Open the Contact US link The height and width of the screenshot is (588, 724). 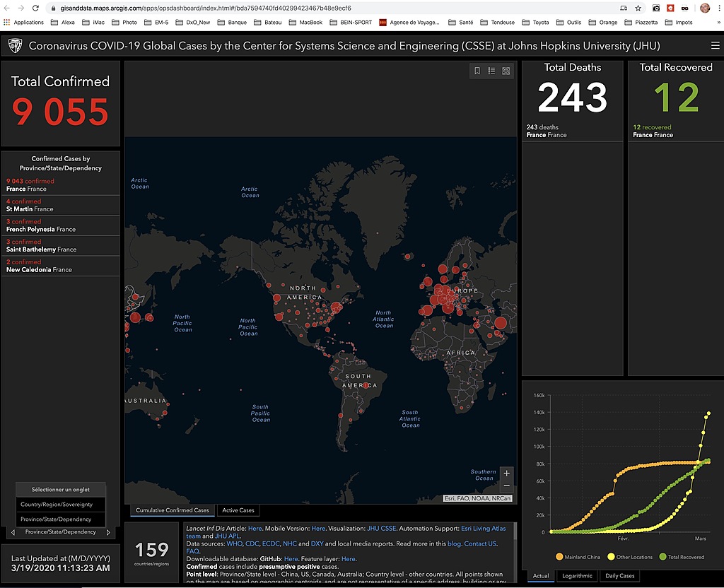click(x=480, y=543)
